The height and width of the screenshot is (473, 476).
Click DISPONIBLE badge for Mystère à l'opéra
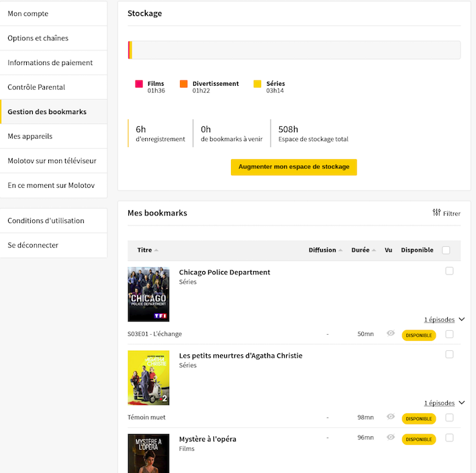(419, 439)
